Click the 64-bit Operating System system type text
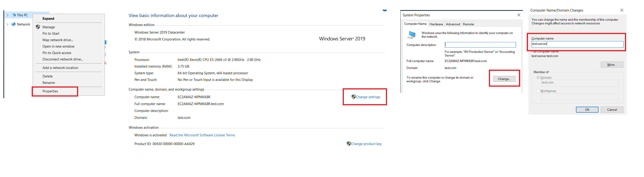Screen dimensions: 644x177 point(213,73)
